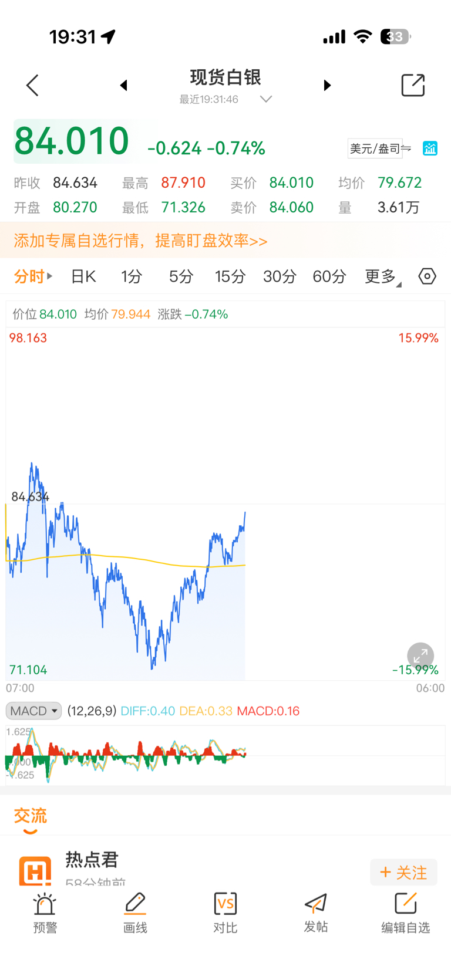Tap the 添加专属自选行情 banner link
This screenshot has width=451, height=980.
tap(141, 241)
